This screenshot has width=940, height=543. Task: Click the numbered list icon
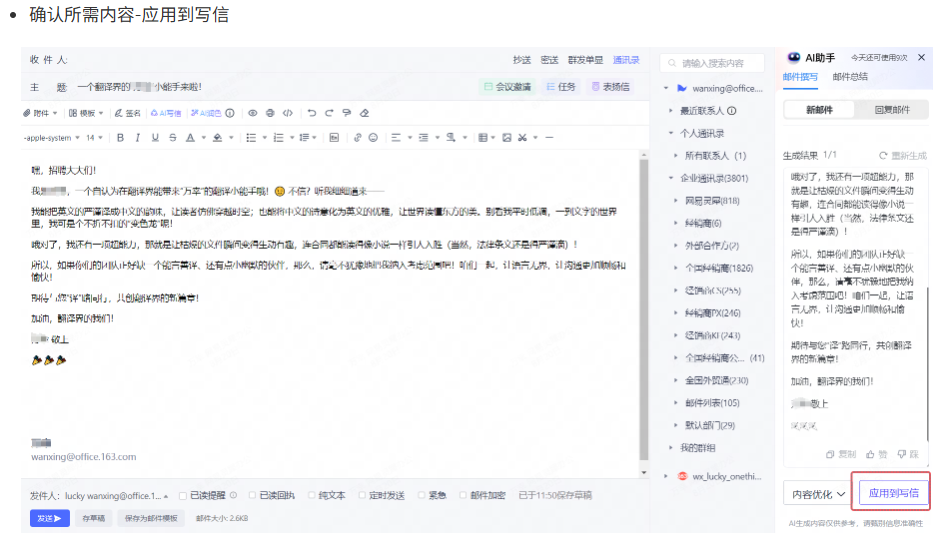278,138
